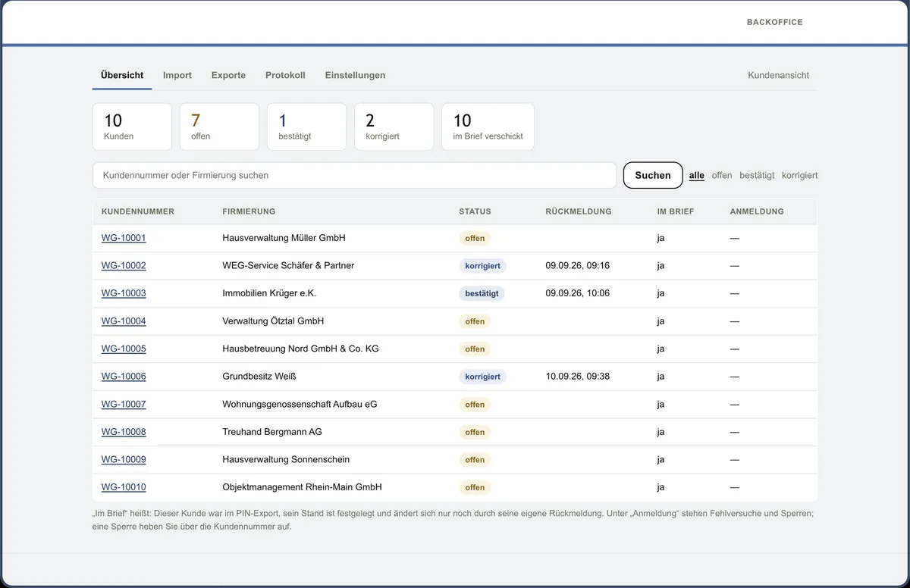Click the RÜCKMELDUNG column header
Screen dimensions: 910x588
579,211
